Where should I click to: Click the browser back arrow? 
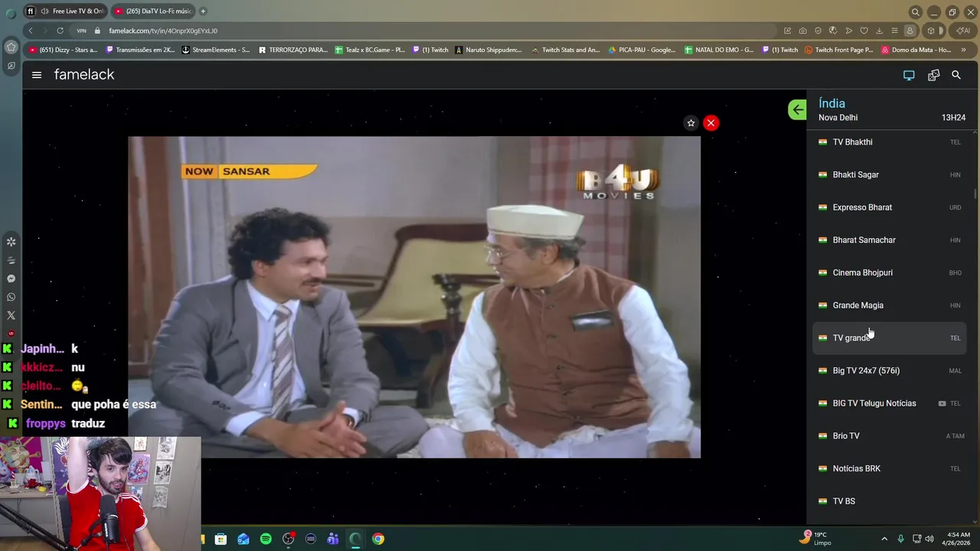(31, 31)
